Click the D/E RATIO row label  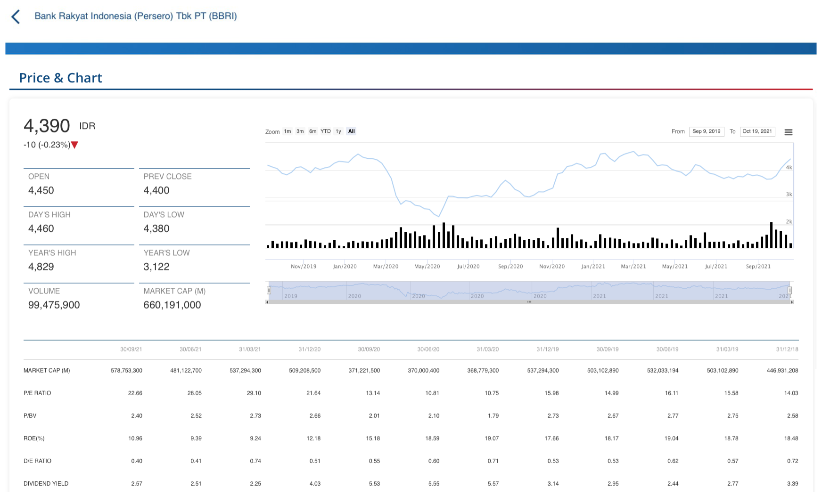click(x=38, y=461)
